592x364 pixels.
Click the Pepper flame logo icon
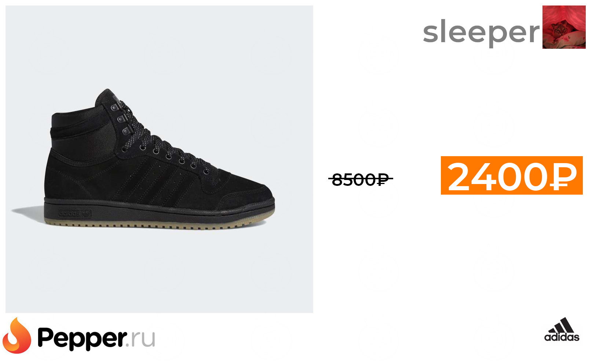[17, 335]
